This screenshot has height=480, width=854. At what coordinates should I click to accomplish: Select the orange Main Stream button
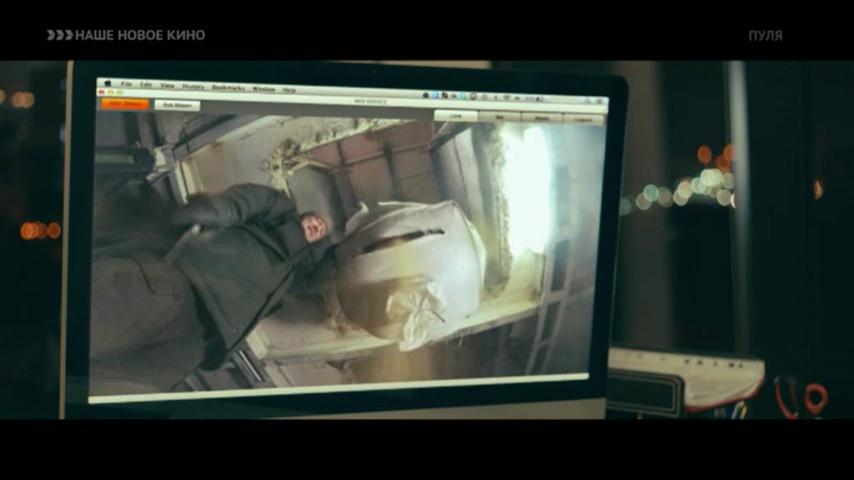click(126, 104)
